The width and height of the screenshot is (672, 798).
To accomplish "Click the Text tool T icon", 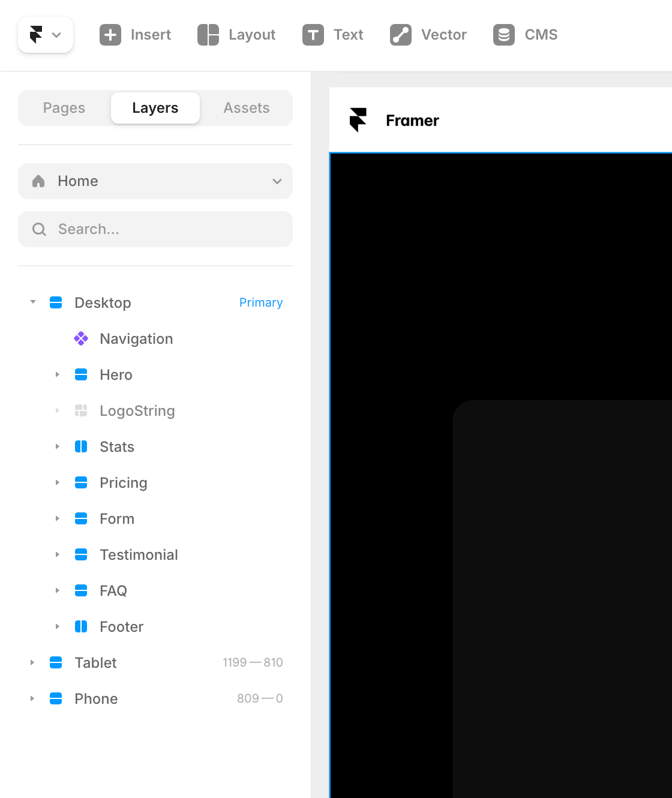I will coord(313,35).
